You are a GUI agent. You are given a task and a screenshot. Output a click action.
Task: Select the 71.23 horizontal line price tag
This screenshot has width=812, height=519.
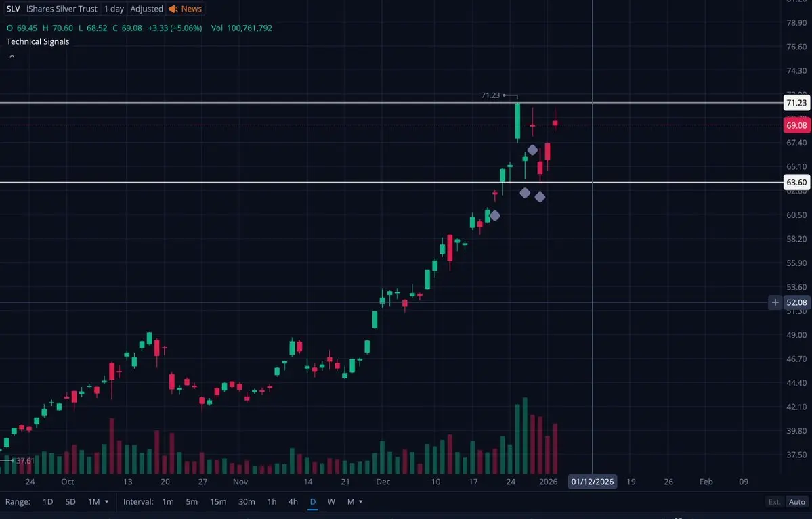[796, 103]
